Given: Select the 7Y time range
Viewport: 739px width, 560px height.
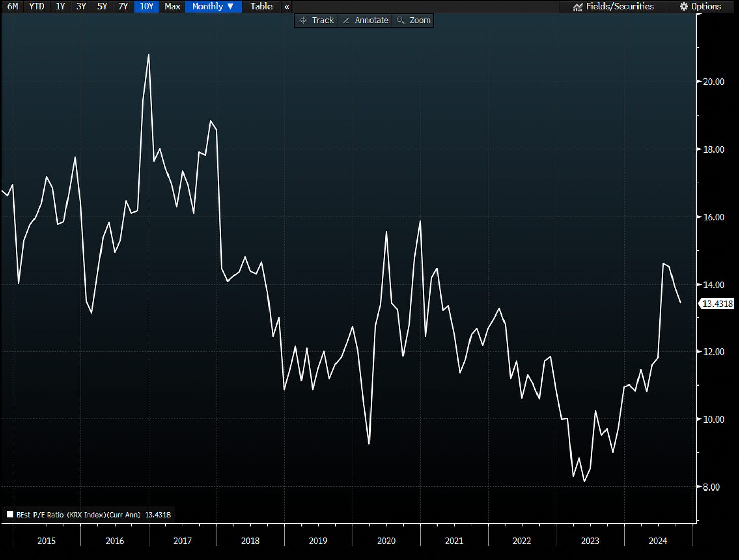Looking at the screenshot, I should click(123, 6).
